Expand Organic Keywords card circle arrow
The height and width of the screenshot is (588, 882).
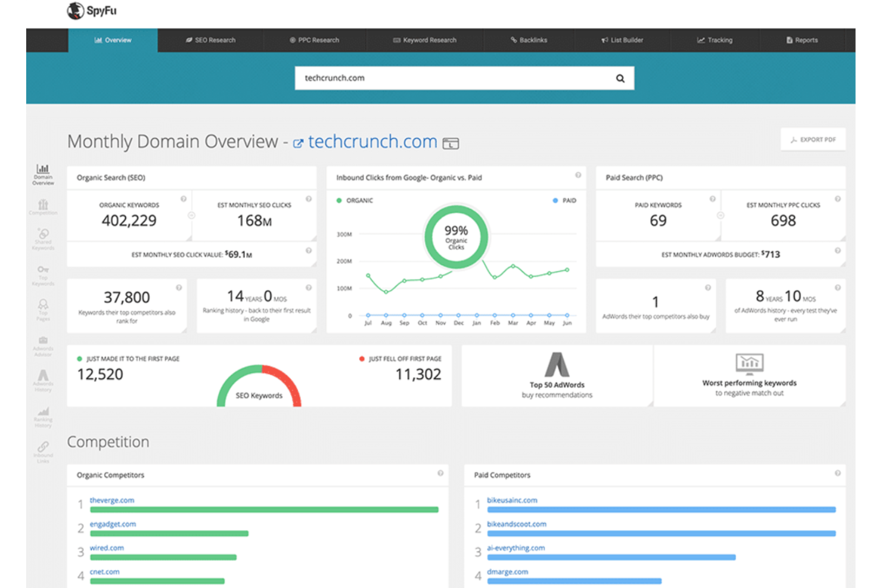pos(191,216)
